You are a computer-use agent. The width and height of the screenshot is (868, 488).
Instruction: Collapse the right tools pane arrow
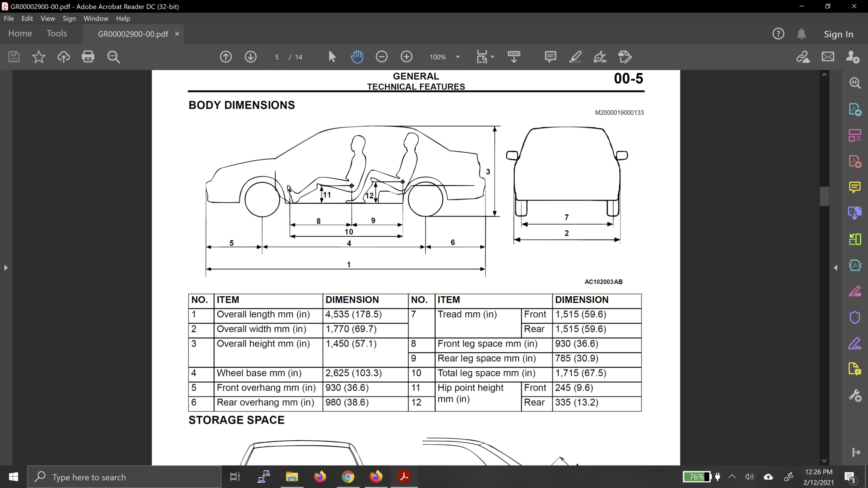[x=835, y=268]
